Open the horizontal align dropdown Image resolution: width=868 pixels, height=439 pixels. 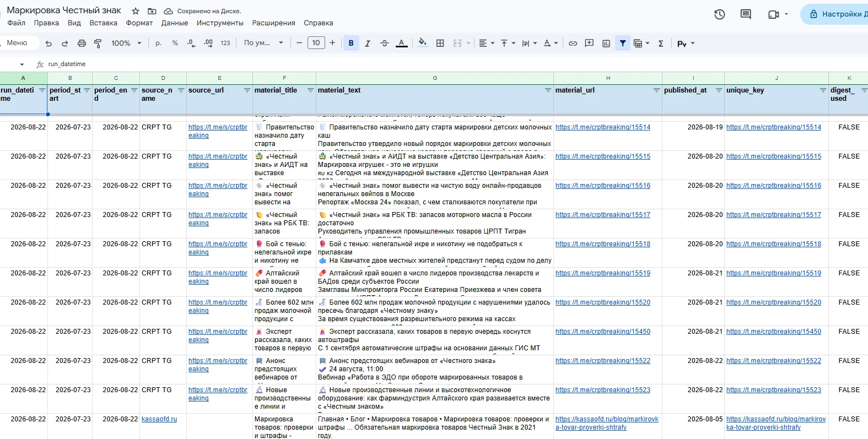(487, 43)
